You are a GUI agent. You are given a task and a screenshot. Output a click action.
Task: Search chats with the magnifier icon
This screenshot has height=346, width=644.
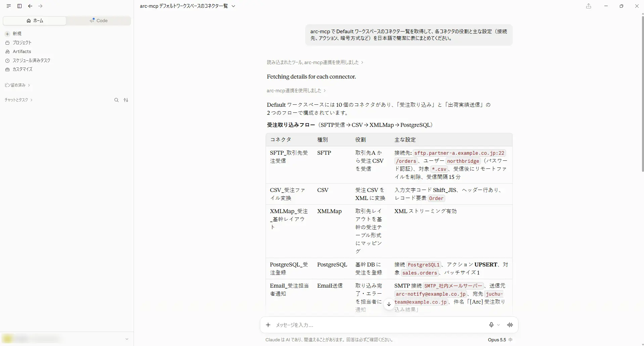tap(117, 100)
